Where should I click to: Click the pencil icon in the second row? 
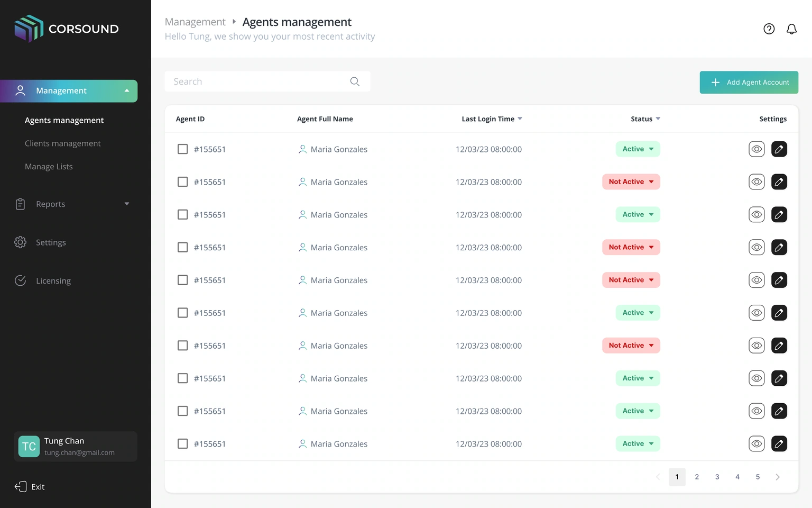coord(779,182)
